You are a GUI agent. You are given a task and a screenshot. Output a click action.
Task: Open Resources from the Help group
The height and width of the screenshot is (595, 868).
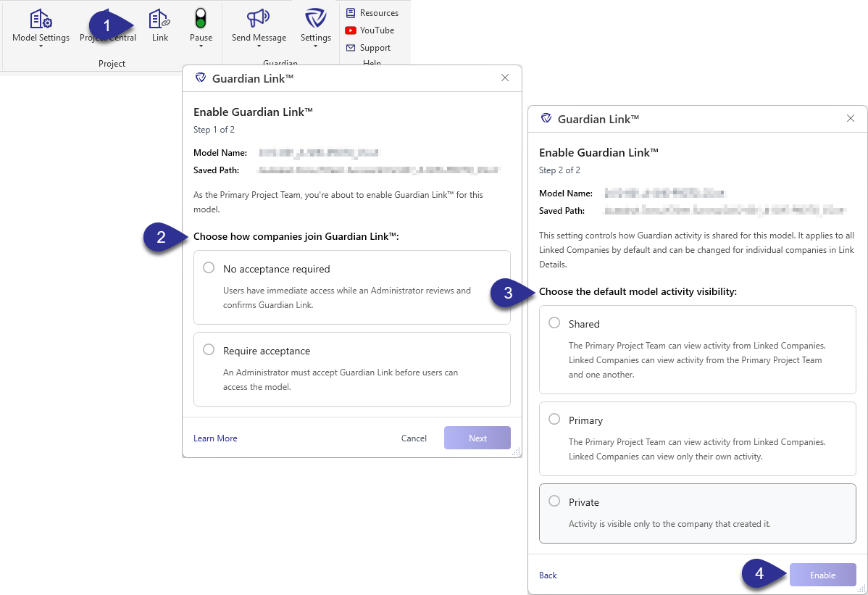click(372, 13)
